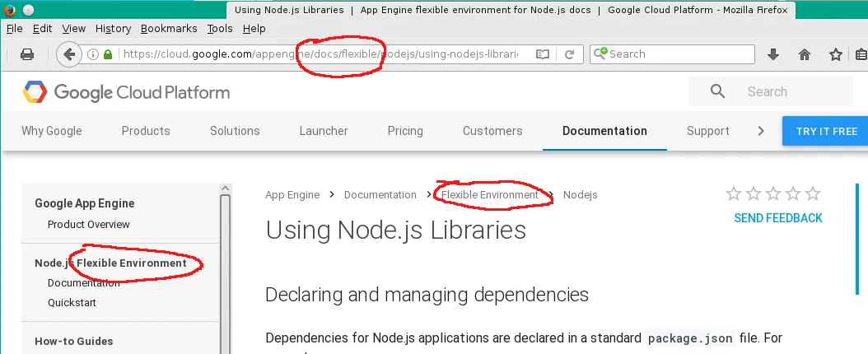This screenshot has width=868, height=354.
Task: Select the Documentation nav tab
Action: pyautogui.click(x=604, y=131)
